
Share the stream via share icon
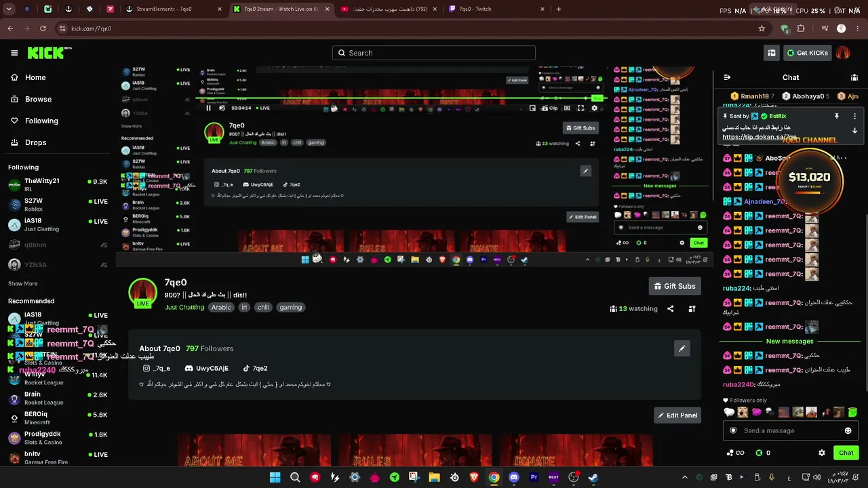click(x=671, y=308)
